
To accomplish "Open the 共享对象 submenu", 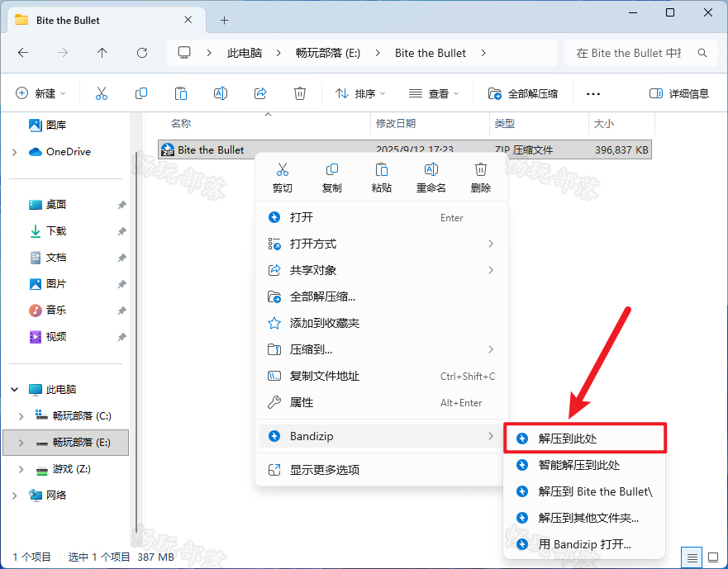I will pos(382,270).
